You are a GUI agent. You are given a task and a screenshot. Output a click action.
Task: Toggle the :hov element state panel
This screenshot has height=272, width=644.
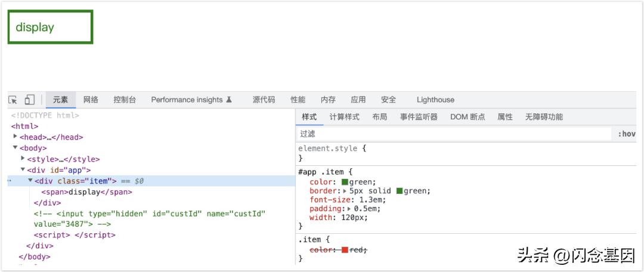click(627, 134)
